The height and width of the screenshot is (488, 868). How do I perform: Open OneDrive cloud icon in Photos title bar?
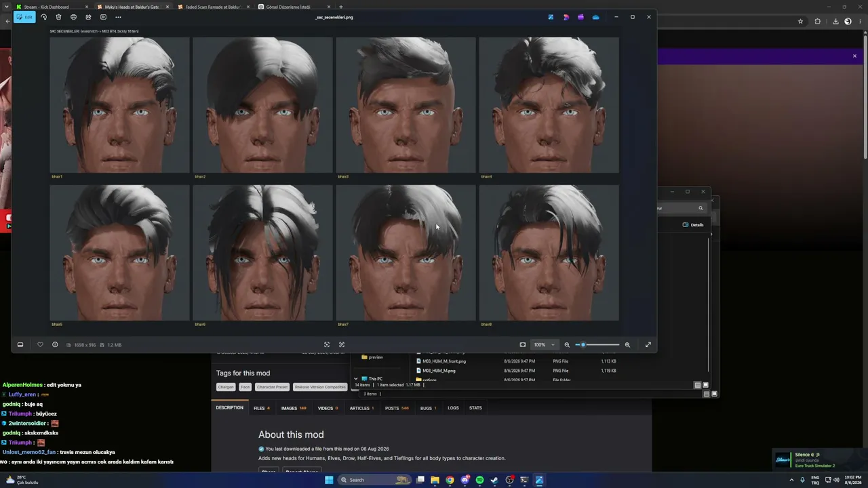click(x=595, y=17)
